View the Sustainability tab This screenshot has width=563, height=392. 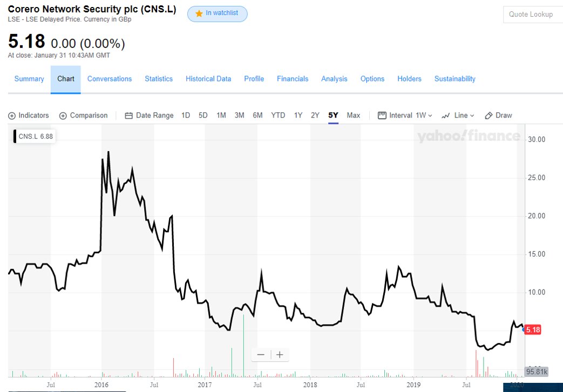click(x=455, y=79)
